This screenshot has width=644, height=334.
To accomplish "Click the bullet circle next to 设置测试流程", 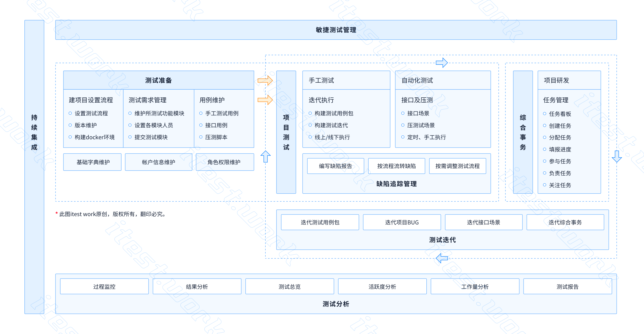I will (70, 113).
